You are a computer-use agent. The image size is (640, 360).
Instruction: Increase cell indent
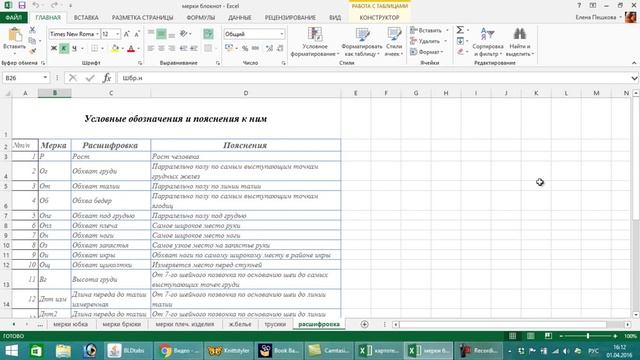193,48
